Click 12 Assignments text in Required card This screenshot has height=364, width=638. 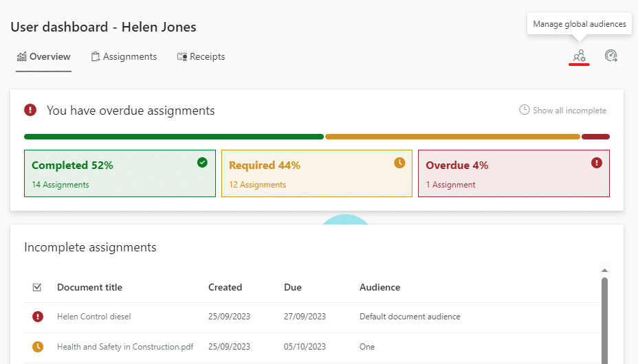pyautogui.click(x=257, y=185)
